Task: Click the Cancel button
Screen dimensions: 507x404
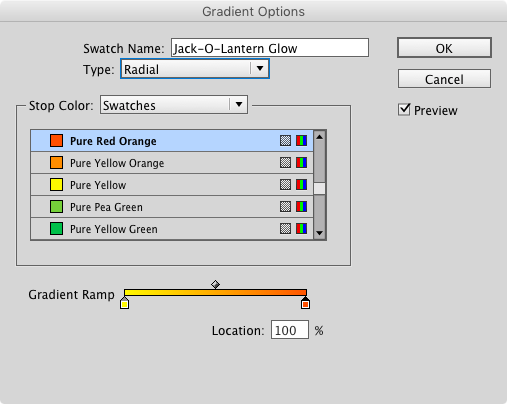Action: coord(444,79)
